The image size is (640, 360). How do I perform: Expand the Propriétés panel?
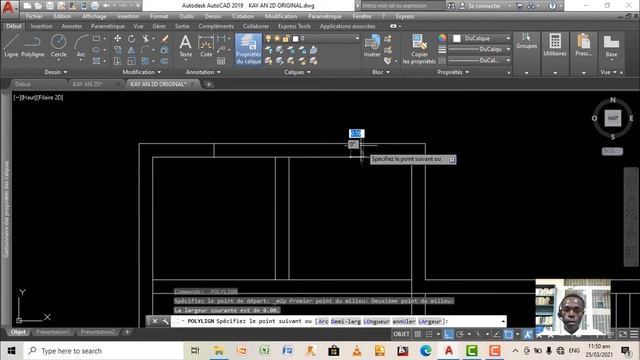tap(453, 72)
